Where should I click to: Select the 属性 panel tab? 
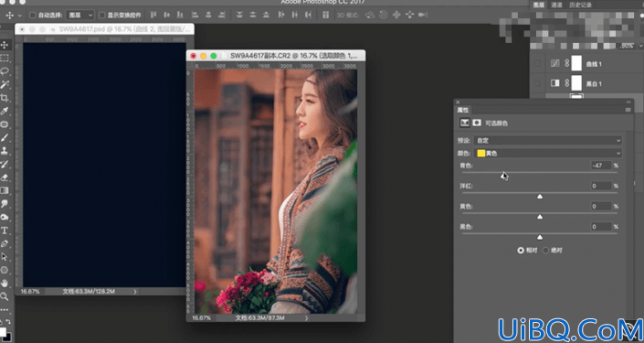(463, 110)
